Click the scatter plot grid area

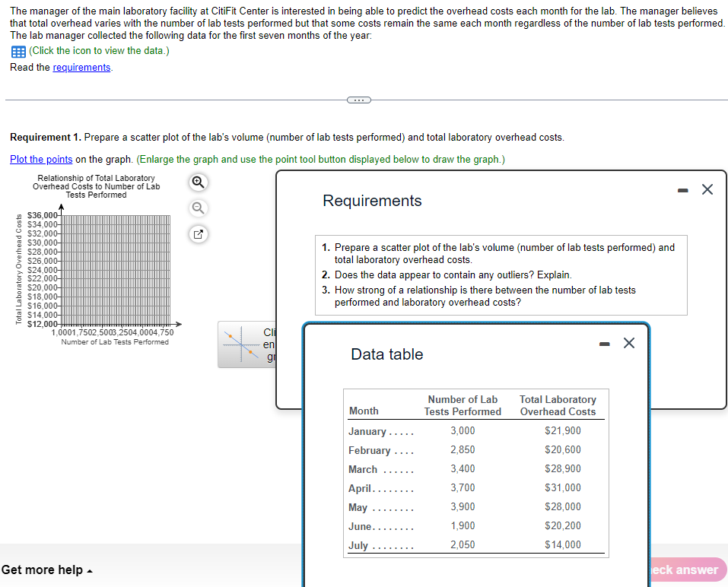(116, 270)
